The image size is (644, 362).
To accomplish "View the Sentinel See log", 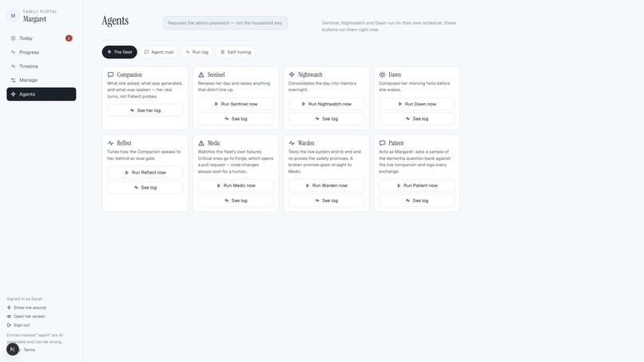I will [236, 119].
